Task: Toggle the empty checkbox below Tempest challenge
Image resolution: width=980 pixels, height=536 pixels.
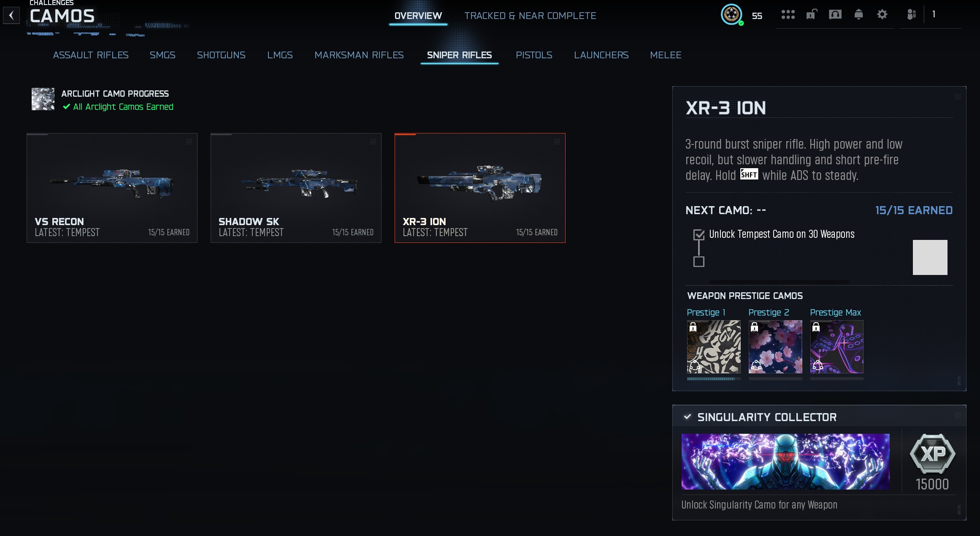Action: point(699,262)
